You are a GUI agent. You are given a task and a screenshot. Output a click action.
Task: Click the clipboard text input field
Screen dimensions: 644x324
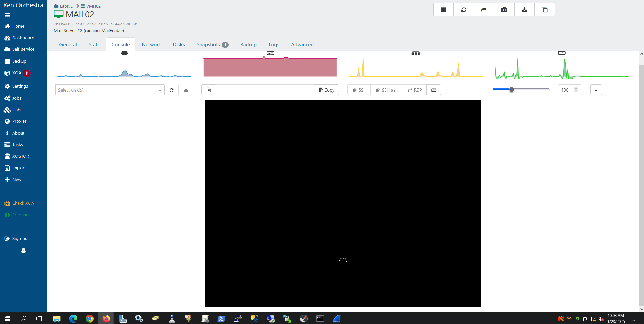coord(265,90)
